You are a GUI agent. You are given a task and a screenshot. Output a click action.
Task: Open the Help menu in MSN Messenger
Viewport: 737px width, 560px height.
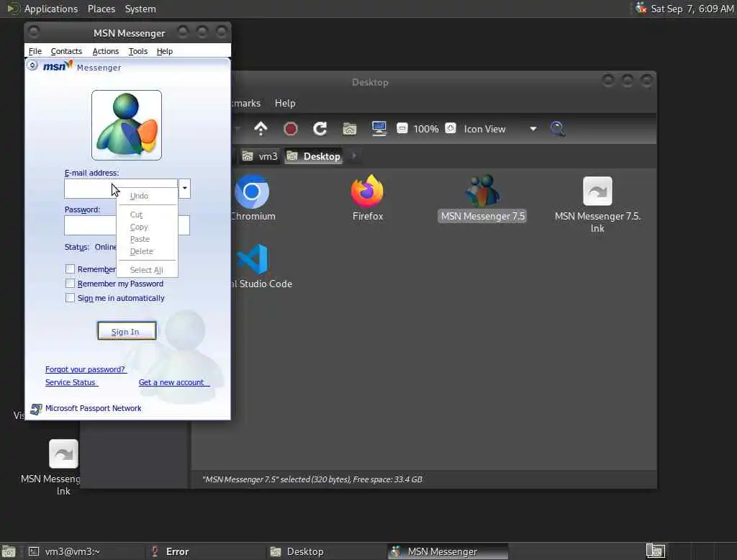[x=165, y=51]
